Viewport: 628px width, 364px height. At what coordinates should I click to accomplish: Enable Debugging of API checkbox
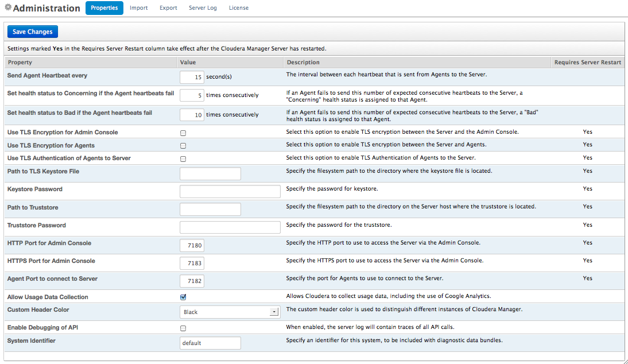183,328
